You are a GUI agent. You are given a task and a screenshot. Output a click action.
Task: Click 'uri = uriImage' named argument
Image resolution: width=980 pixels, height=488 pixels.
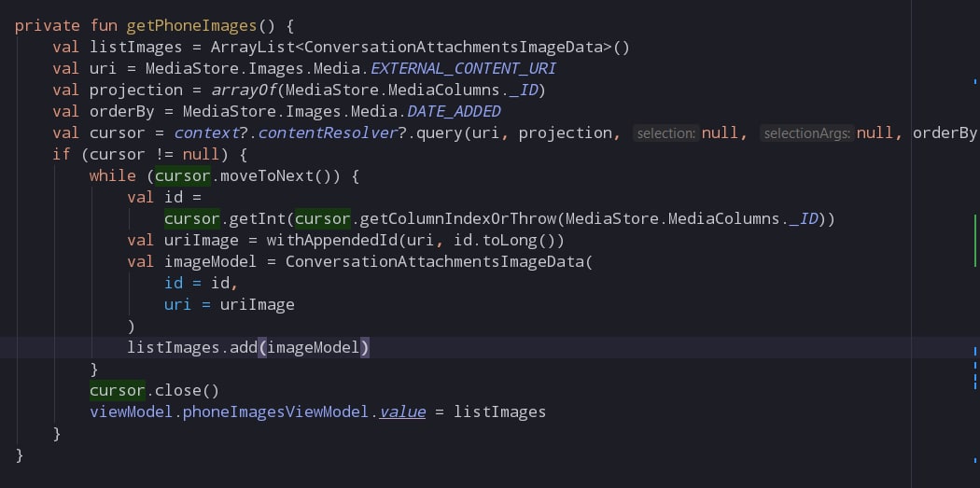click(230, 304)
